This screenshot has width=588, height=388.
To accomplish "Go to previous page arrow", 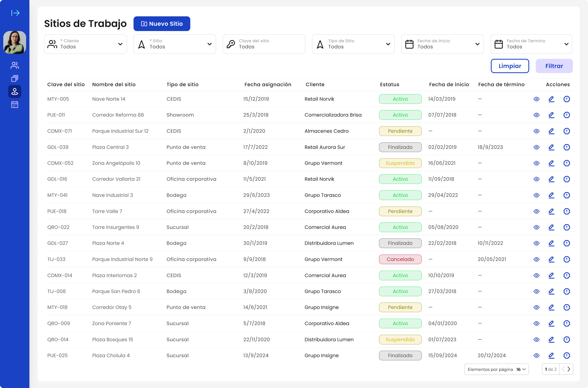I will (563, 369).
